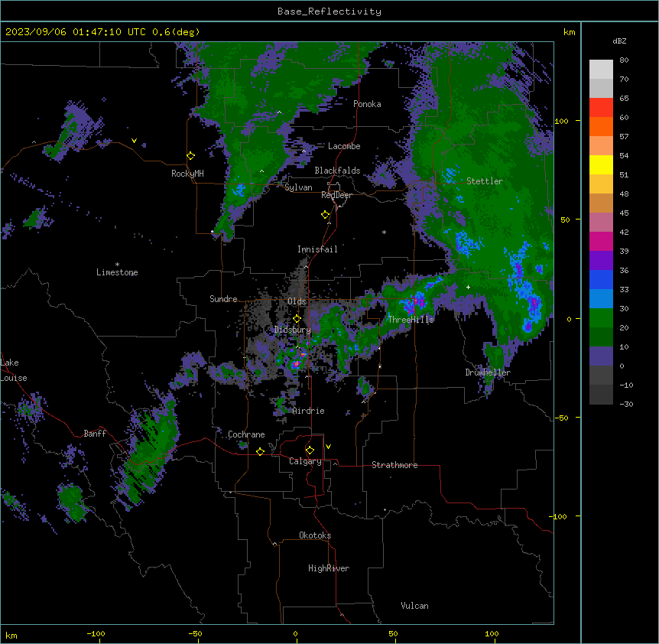Click the HighRiver label
This screenshot has height=644, width=659.
click(x=329, y=568)
